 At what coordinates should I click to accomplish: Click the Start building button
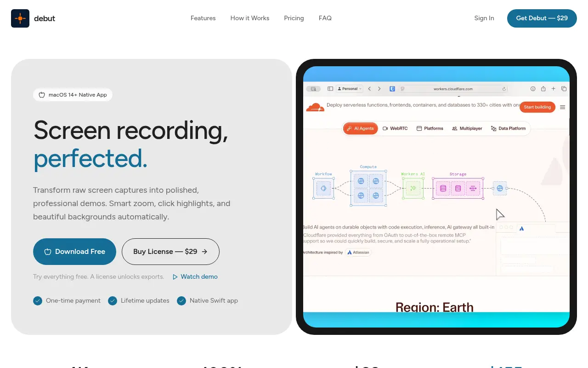[x=537, y=107]
